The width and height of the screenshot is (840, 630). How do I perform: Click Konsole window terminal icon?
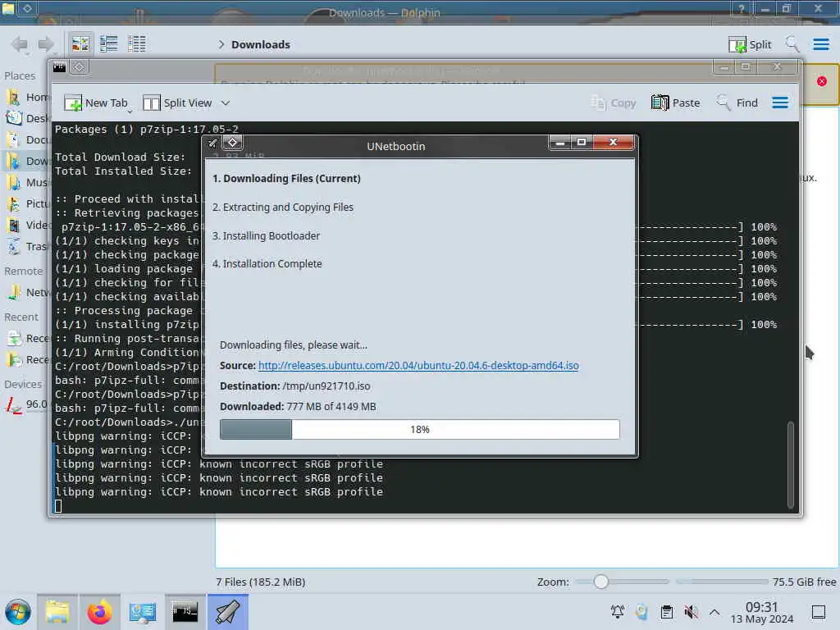click(59, 67)
